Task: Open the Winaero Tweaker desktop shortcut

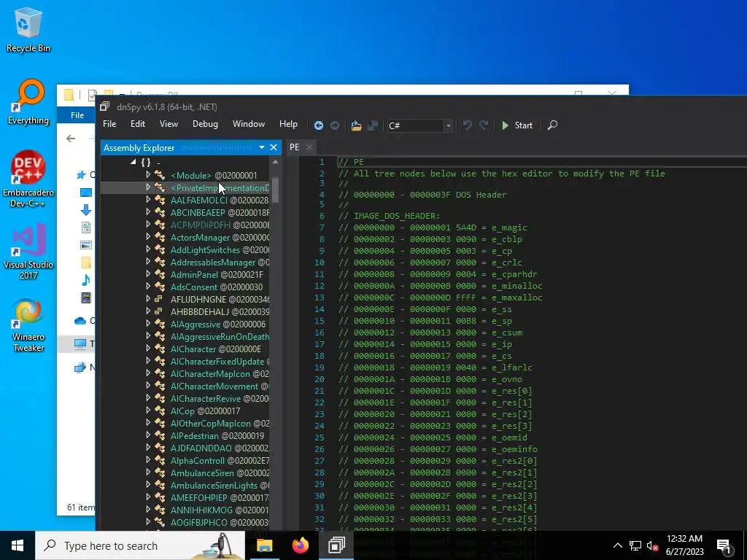Action: [28, 326]
